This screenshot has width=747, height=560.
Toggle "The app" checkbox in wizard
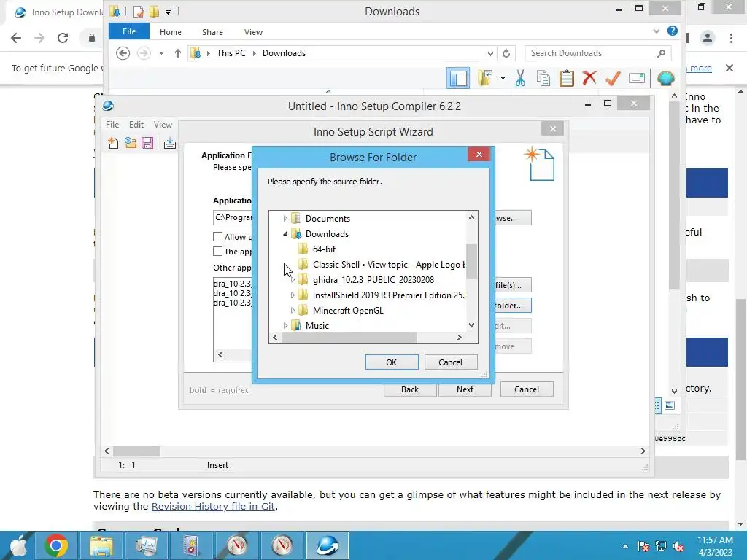coord(217,252)
